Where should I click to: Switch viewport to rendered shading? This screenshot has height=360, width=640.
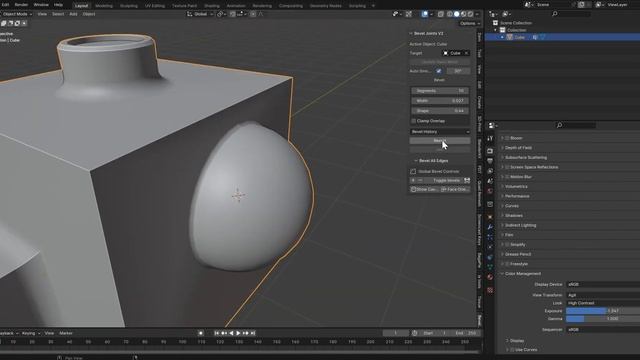(470, 14)
